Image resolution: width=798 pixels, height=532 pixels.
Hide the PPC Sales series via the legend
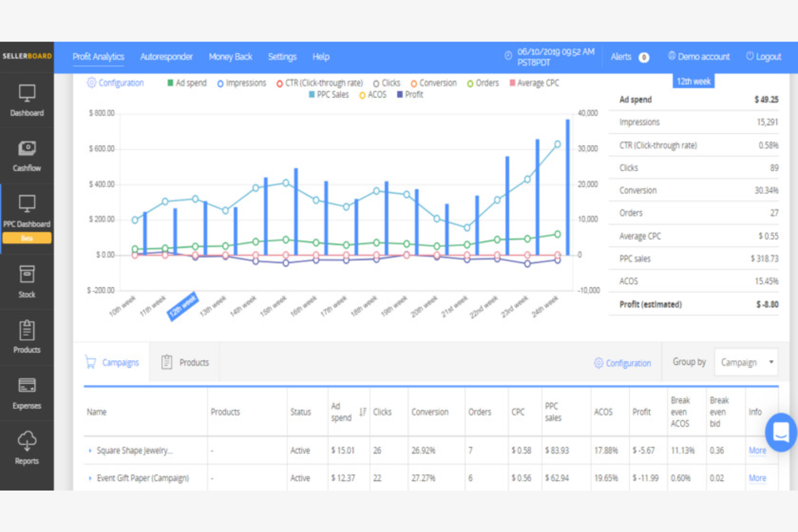(329, 94)
